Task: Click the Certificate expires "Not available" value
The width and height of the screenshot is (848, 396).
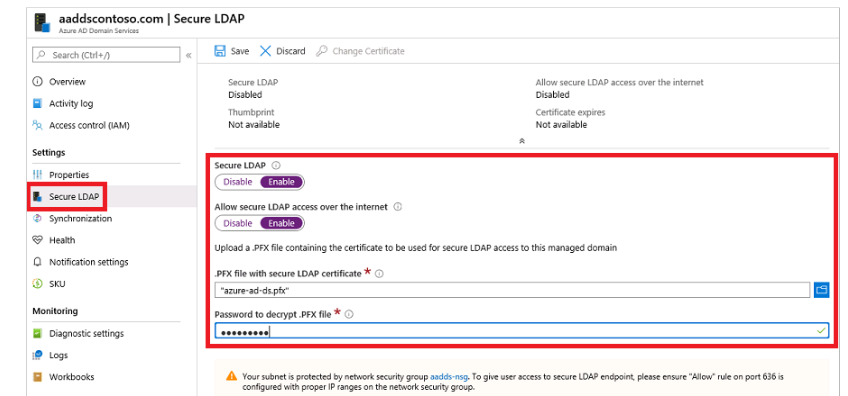Action: (561, 125)
